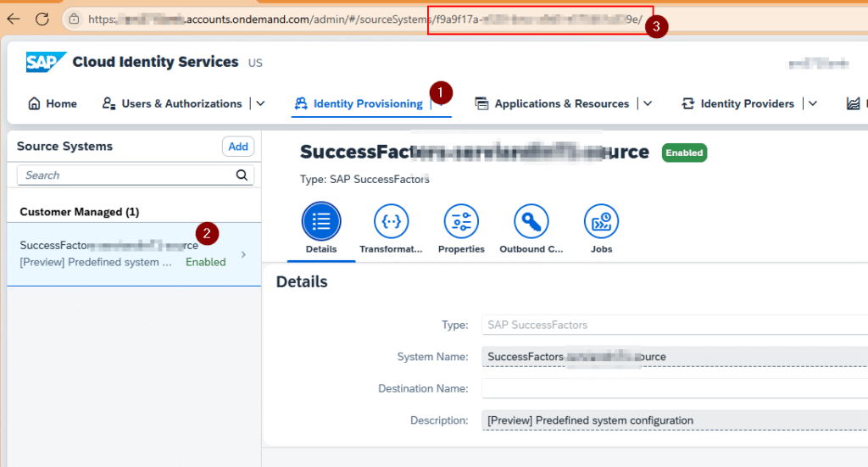The height and width of the screenshot is (467, 868).
Task: Open the list item's chevron arrow
Action: [243, 254]
